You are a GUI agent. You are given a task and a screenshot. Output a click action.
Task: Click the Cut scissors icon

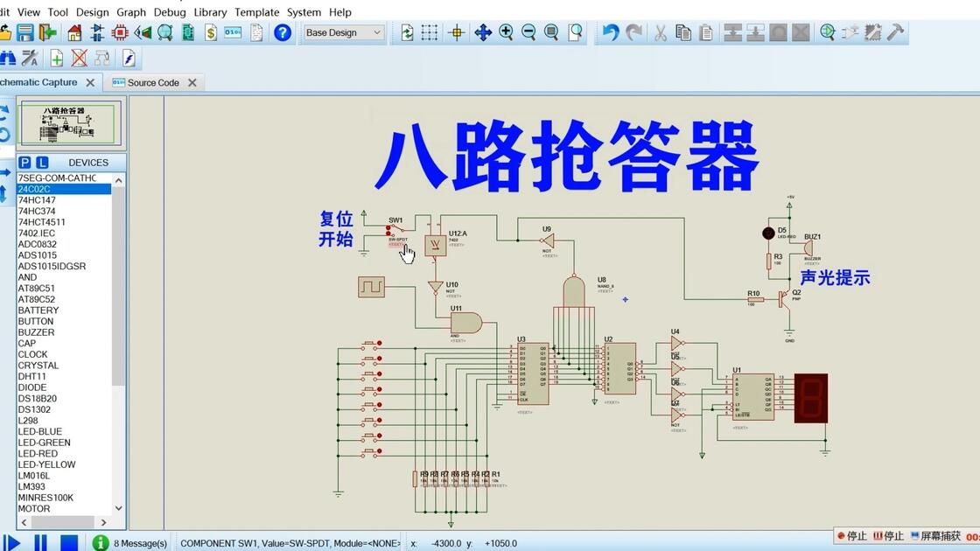661,32
